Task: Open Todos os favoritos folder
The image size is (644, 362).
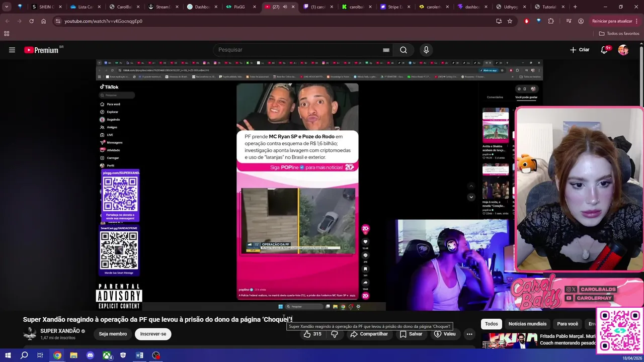Action: [x=619, y=34]
